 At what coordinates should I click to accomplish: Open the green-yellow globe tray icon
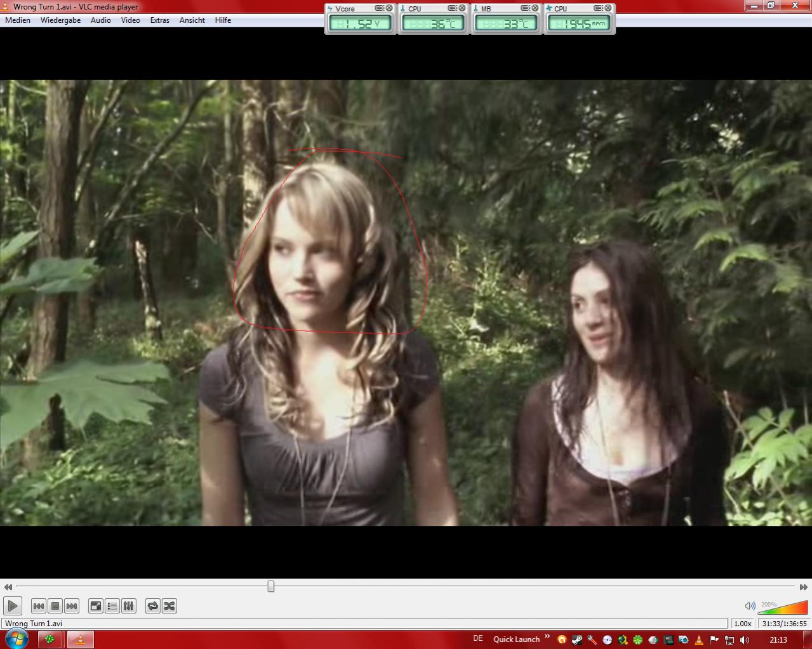pyautogui.click(x=623, y=639)
